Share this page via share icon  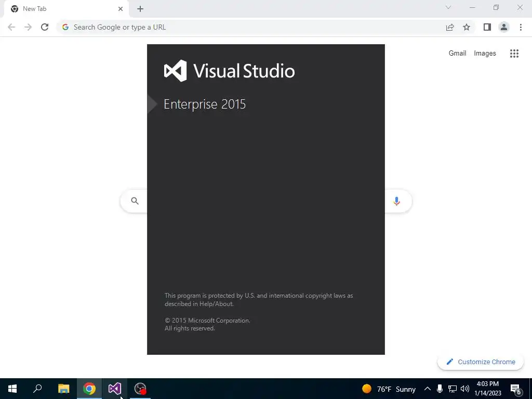[x=450, y=27]
